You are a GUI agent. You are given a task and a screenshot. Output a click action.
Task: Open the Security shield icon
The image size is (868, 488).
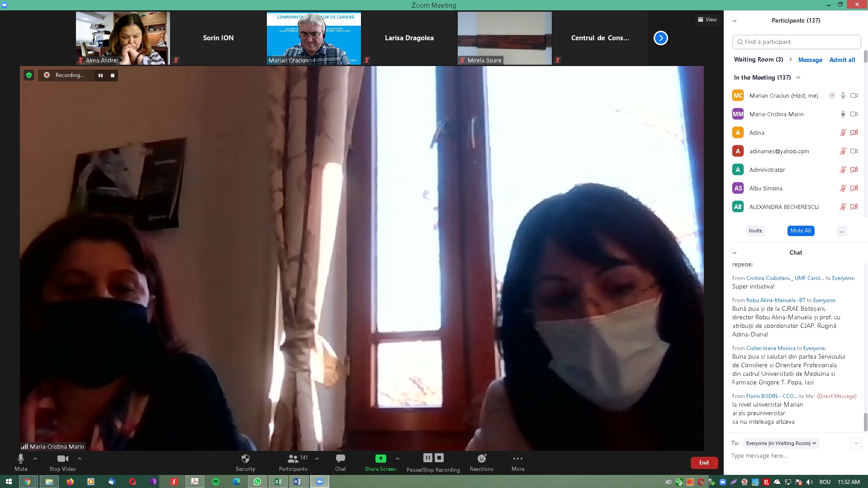pyautogui.click(x=245, y=459)
